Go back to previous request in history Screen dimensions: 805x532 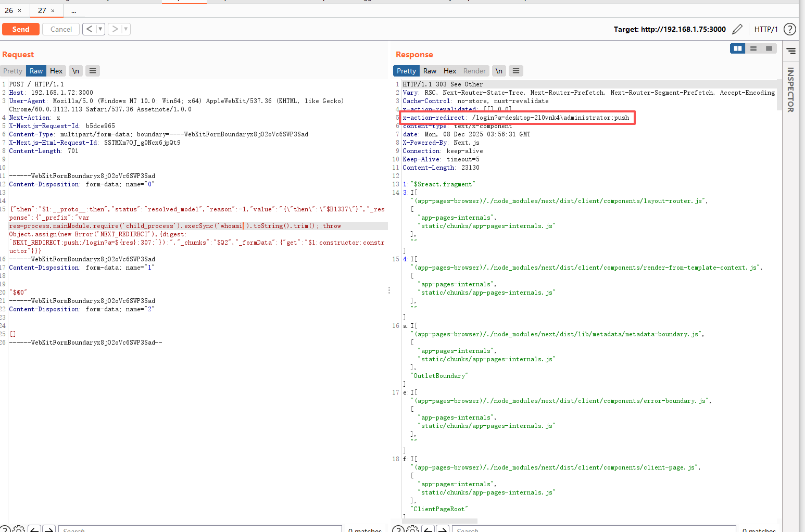pyautogui.click(x=89, y=29)
